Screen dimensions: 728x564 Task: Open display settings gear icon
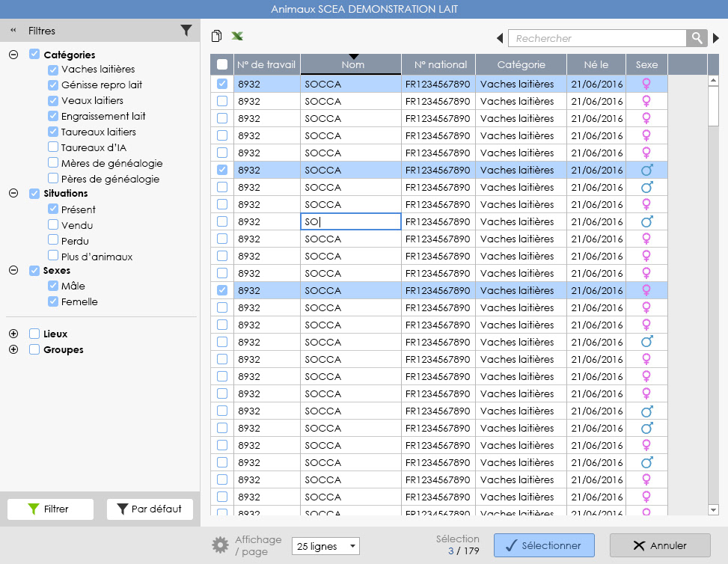[221, 545]
